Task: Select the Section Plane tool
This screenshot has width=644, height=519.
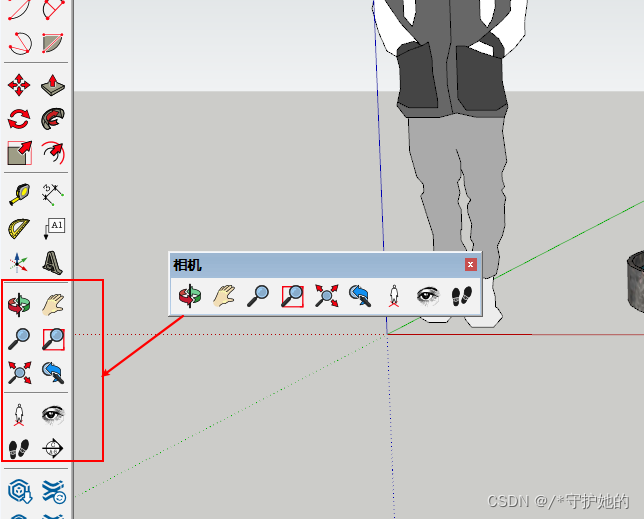Action: pos(53,448)
